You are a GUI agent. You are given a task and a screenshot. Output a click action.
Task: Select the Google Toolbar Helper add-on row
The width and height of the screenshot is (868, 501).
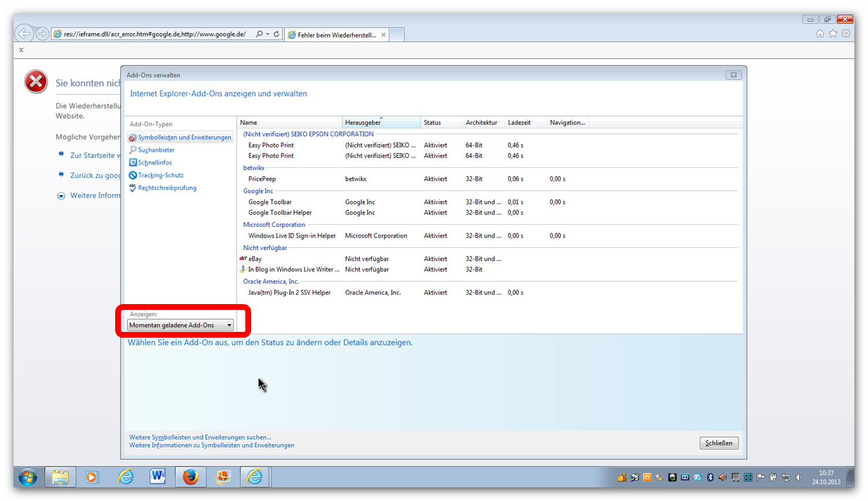tap(489, 213)
